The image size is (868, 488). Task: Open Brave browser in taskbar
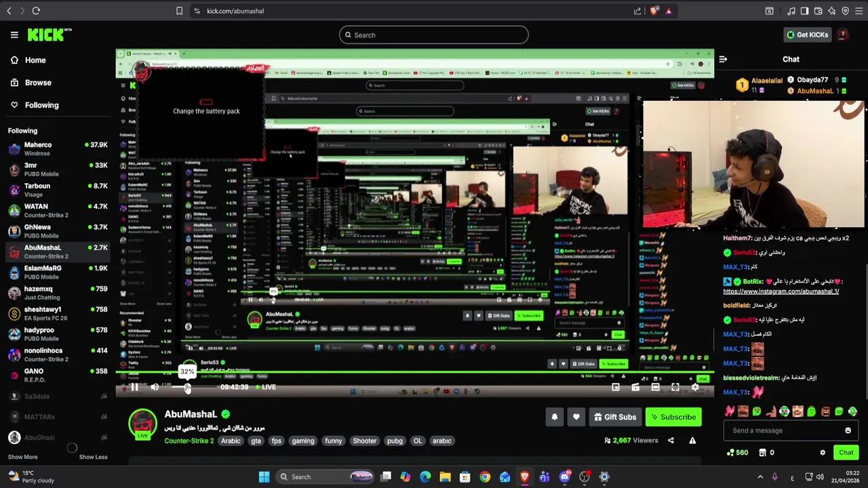point(525,477)
